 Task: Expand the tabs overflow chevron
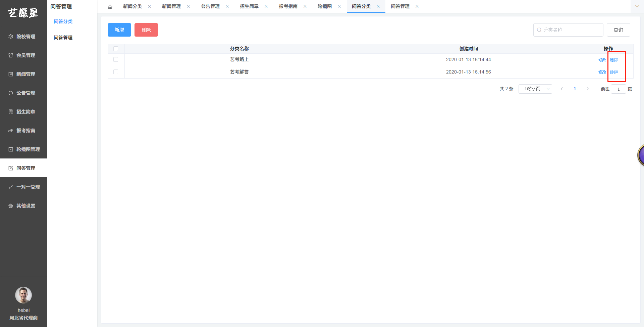point(637,6)
